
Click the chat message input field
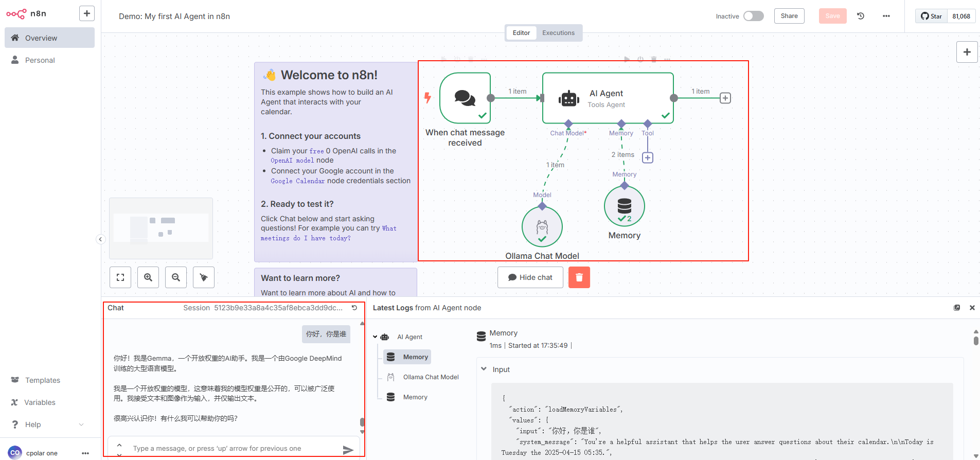coord(234,449)
